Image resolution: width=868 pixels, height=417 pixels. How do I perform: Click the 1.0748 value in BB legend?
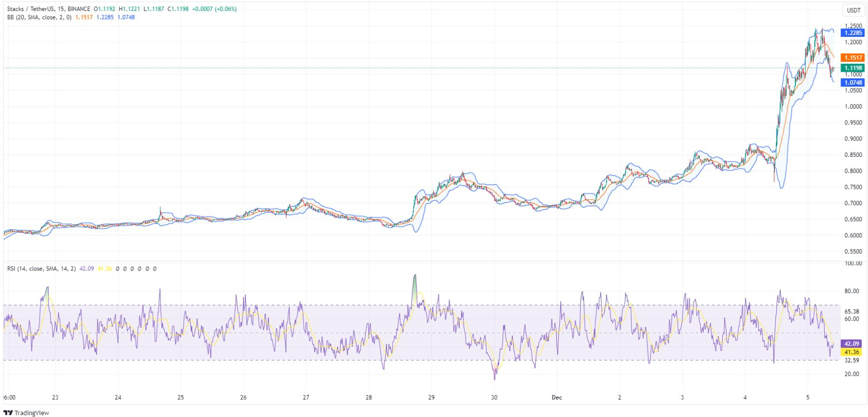(x=126, y=17)
